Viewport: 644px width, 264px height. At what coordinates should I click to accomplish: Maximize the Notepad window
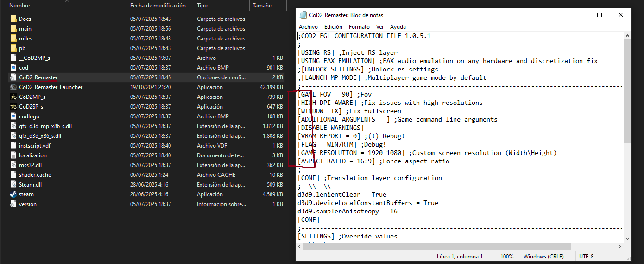(x=600, y=15)
